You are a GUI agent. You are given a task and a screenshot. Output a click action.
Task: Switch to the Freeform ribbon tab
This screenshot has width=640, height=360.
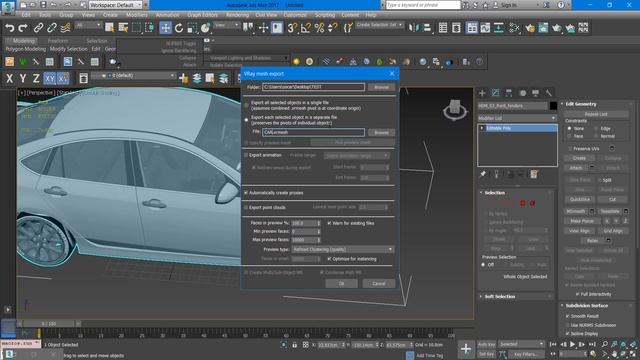pyautogui.click(x=58, y=41)
